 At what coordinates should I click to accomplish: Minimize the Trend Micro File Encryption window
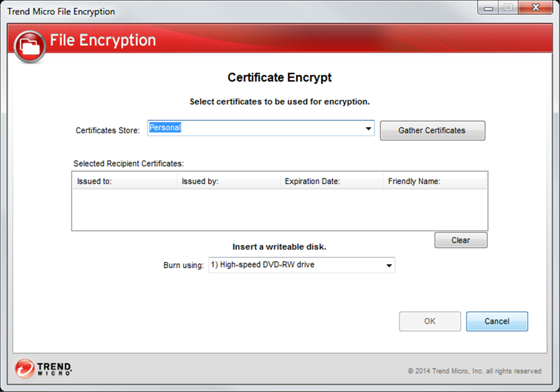[x=489, y=8]
